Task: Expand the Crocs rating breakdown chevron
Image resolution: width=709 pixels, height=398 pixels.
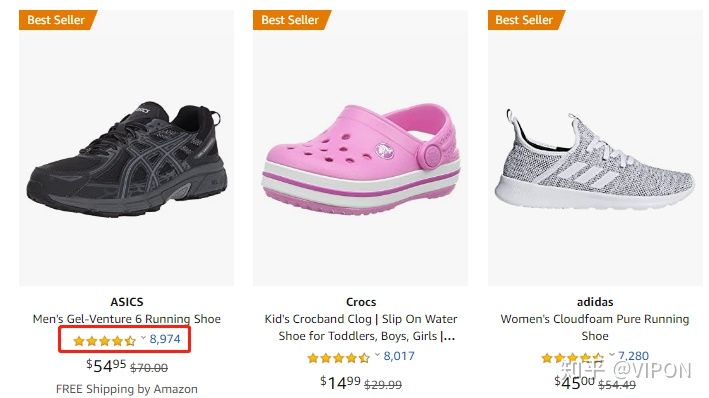Action: click(x=377, y=355)
